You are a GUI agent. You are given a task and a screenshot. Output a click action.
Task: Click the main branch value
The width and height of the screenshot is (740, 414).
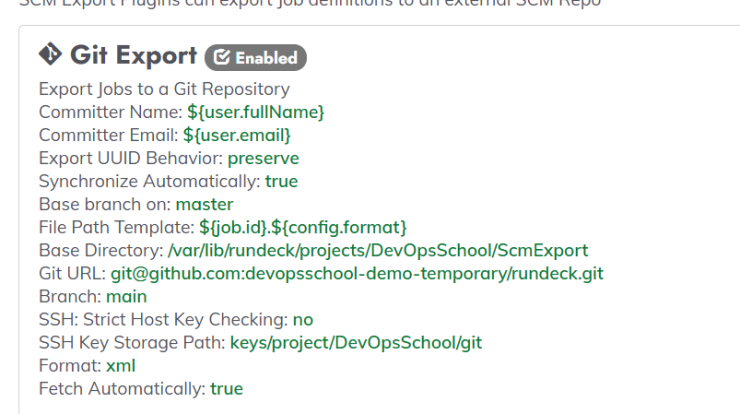point(126,297)
